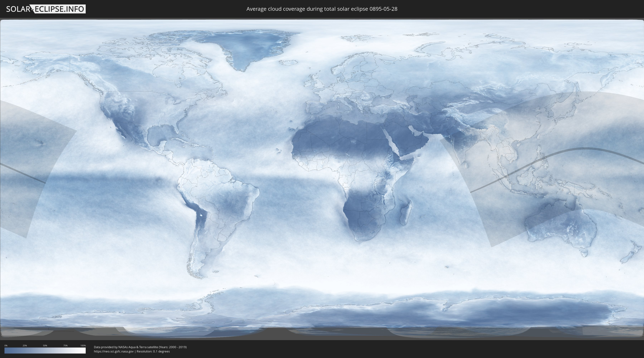Screen dimensions: 644x358
Task: Click the 50% legend label
Action: tap(45, 345)
